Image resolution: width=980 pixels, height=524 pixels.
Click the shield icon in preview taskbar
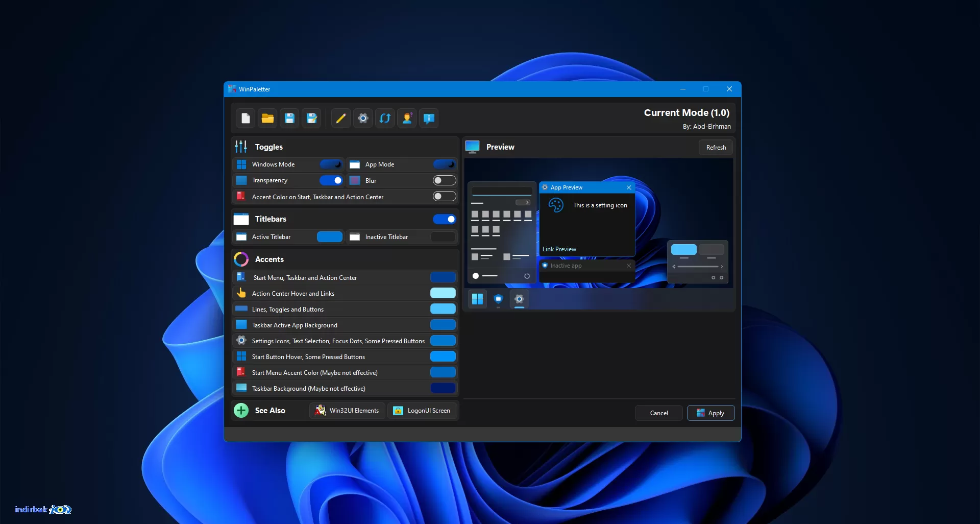click(498, 299)
